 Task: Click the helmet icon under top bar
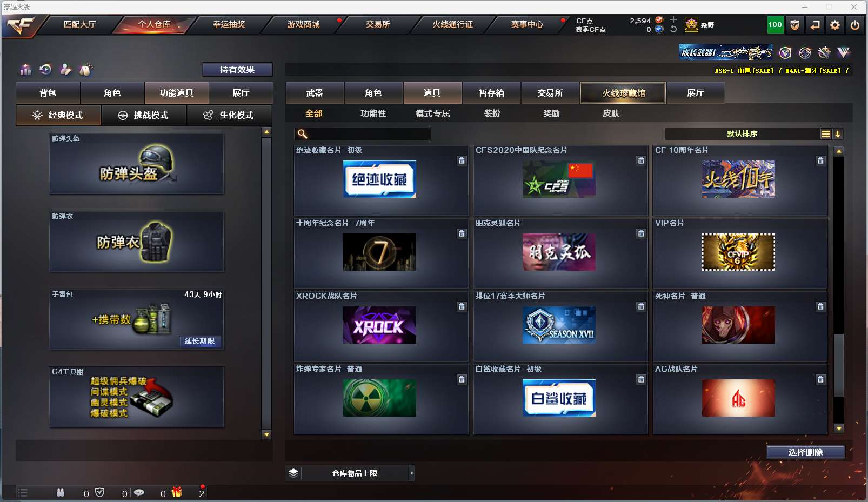(x=805, y=52)
